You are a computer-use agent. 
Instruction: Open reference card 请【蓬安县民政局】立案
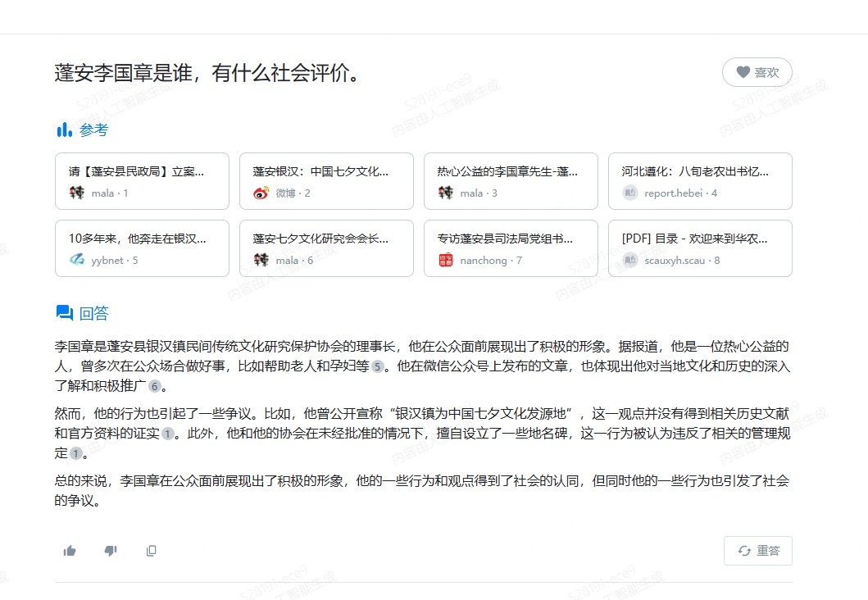pos(142,181)
